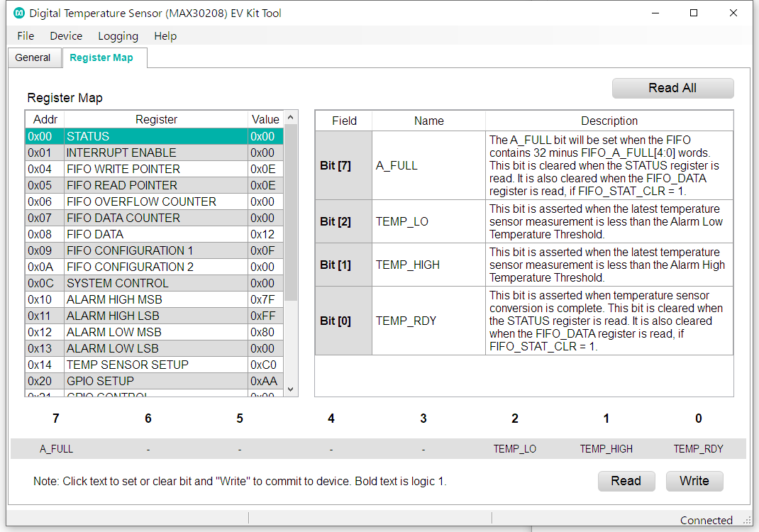Maximize the EV Kit Tool window
Screen dimensions: 759x532
coord(694,13)
